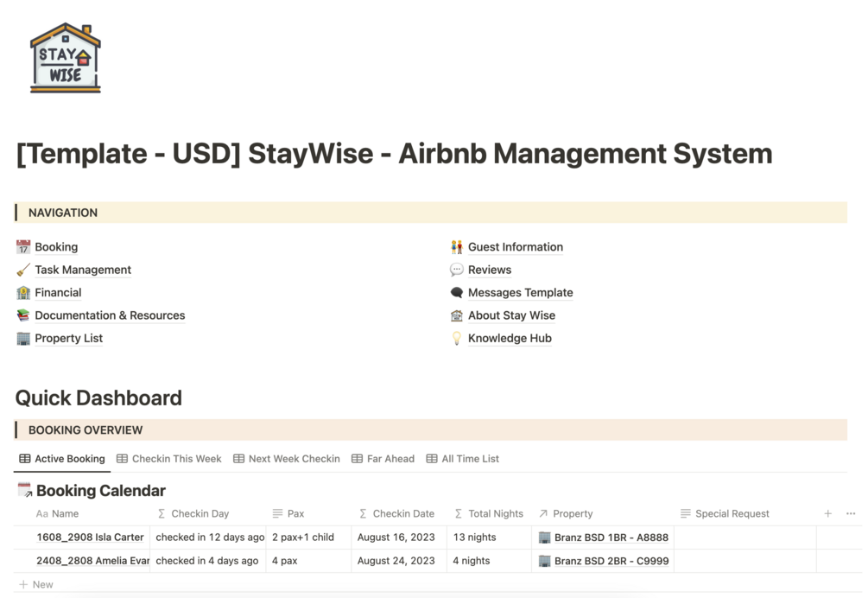Click the building icon beside Property List
The image size is (868, 598).
23,339
